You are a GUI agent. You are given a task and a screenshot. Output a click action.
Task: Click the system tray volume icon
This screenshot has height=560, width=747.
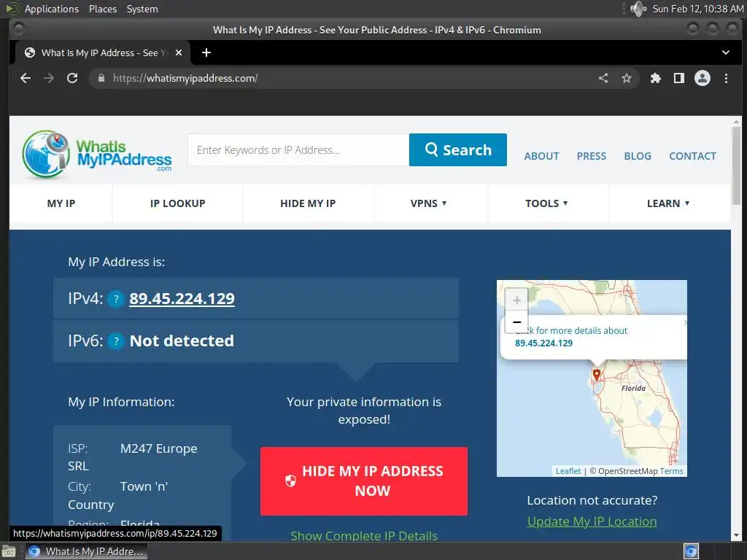[x=638, y=9]
